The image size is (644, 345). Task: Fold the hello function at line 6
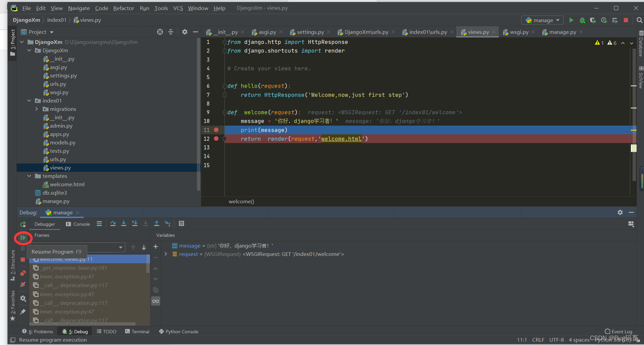[x=224, y=86]
